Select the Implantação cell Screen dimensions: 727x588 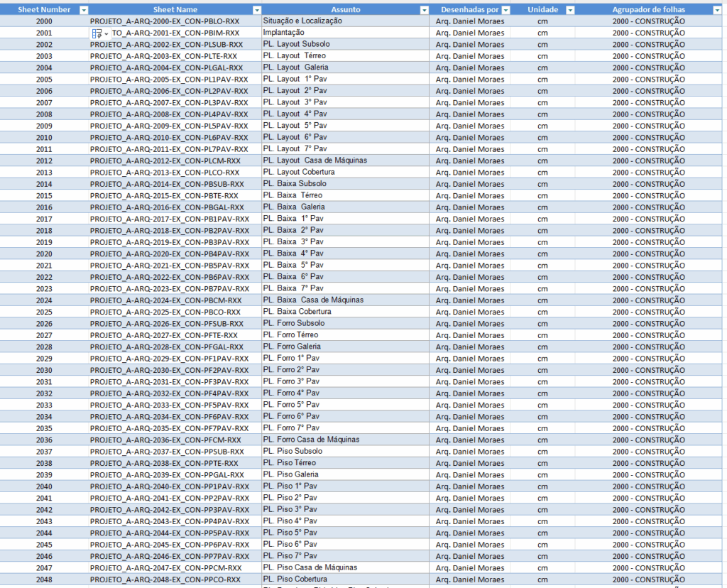346,33
